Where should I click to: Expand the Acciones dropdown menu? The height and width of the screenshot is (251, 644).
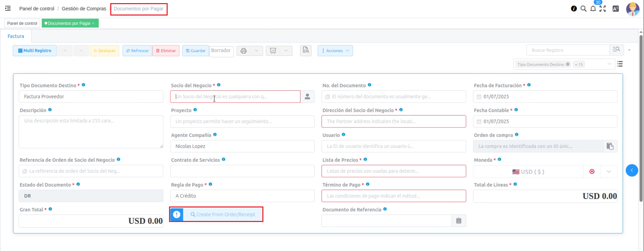(335, 51)
